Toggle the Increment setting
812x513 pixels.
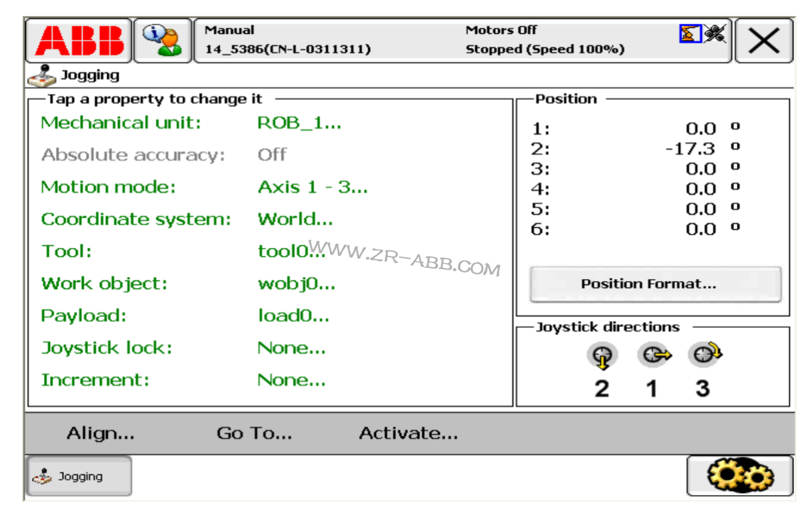click(x=291, y=379)
